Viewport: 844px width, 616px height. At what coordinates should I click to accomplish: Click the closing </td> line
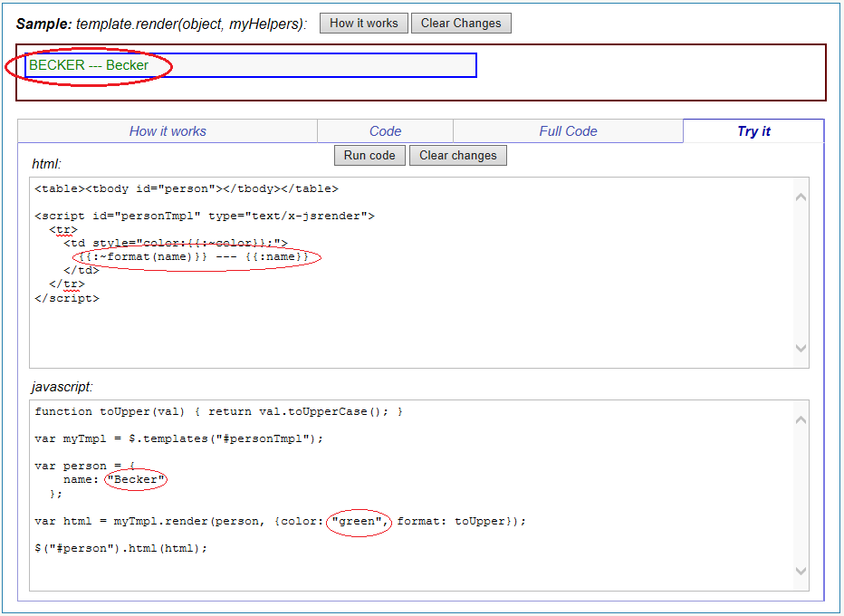82,271
